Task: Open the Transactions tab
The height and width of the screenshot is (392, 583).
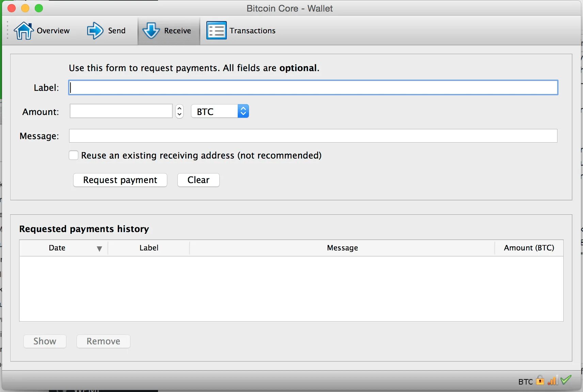Action: [241, 31]
